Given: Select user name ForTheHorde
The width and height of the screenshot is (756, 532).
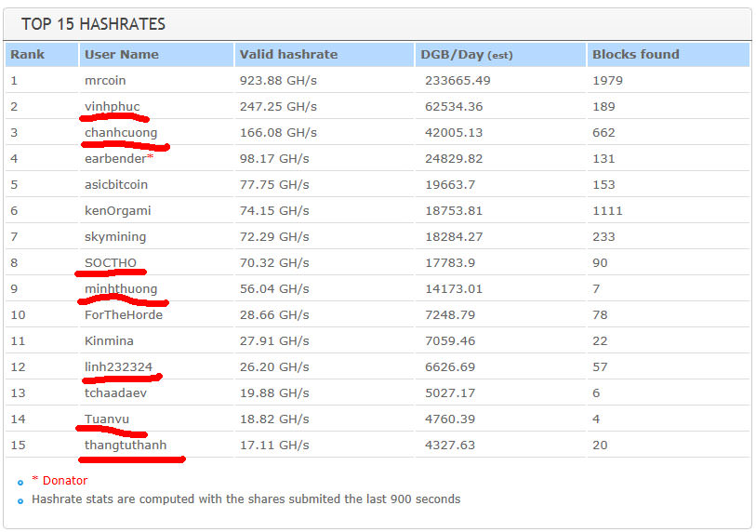Looking at the screenshot, I should point(124,315).
